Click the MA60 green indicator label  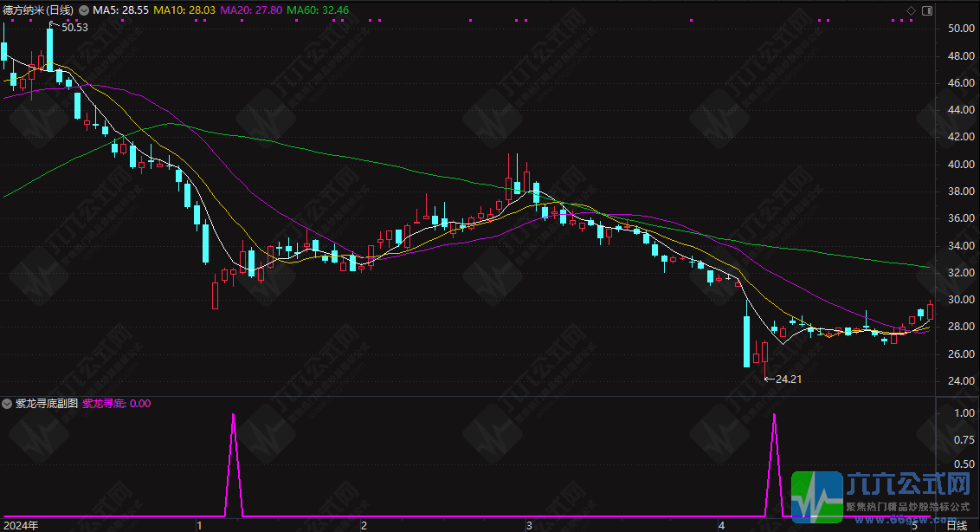tap(317, 10)
